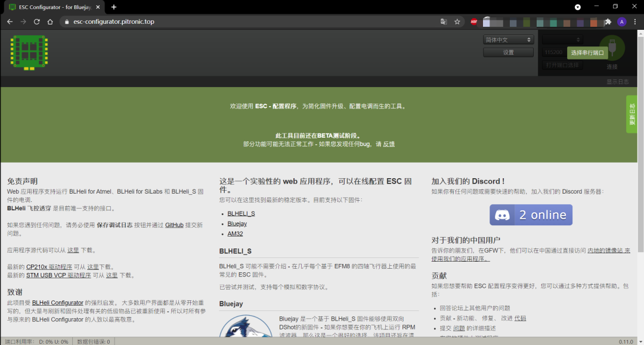Open a new browser tab

point(114,7)
